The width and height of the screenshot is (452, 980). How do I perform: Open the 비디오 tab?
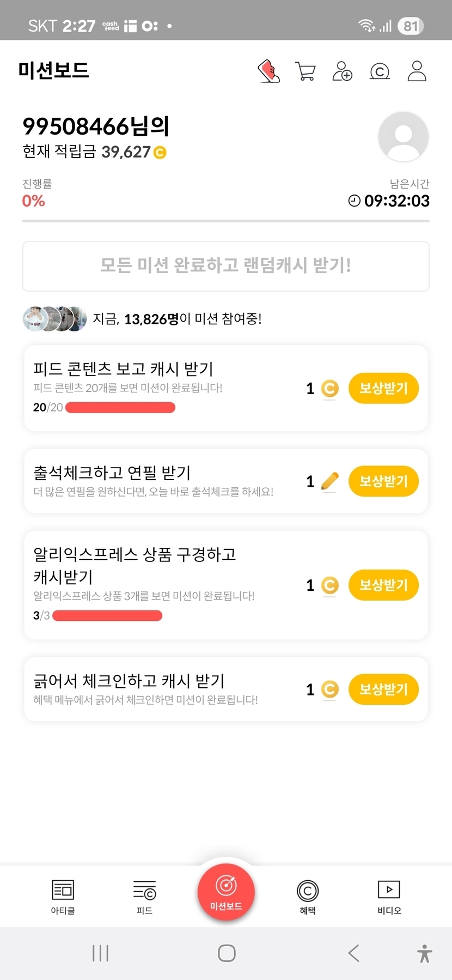tap(389, 897)
